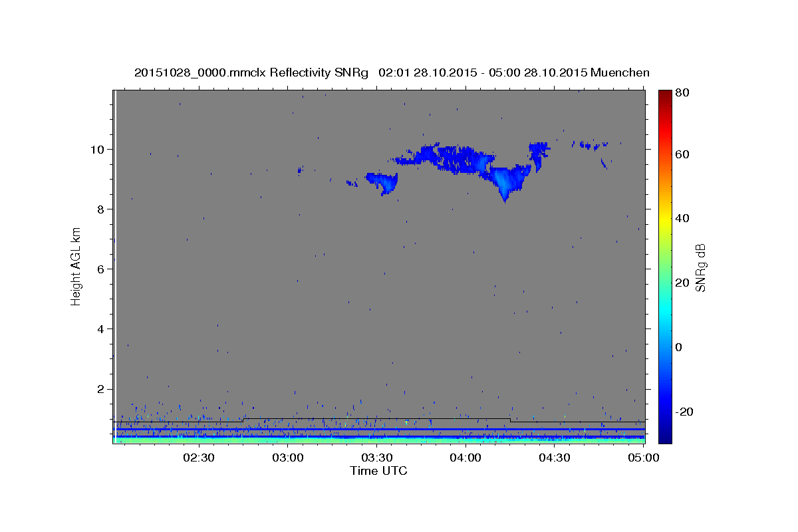Click the colorbar value 80
The width and height of the screenshot is (798, 532).
click(x=681, y=92)
